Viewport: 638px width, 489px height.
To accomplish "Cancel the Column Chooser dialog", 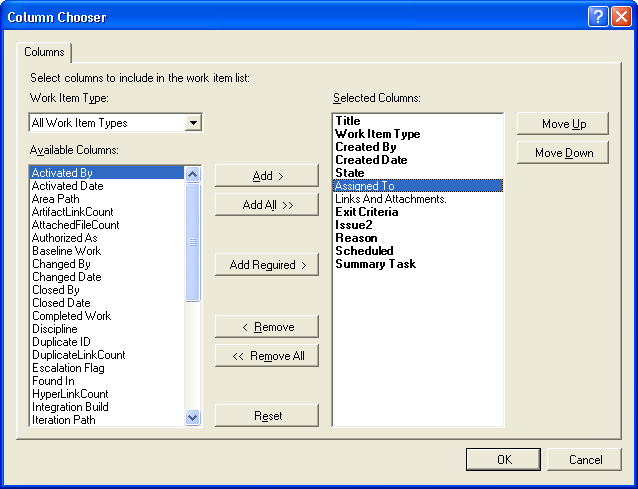I will [585, 460].
